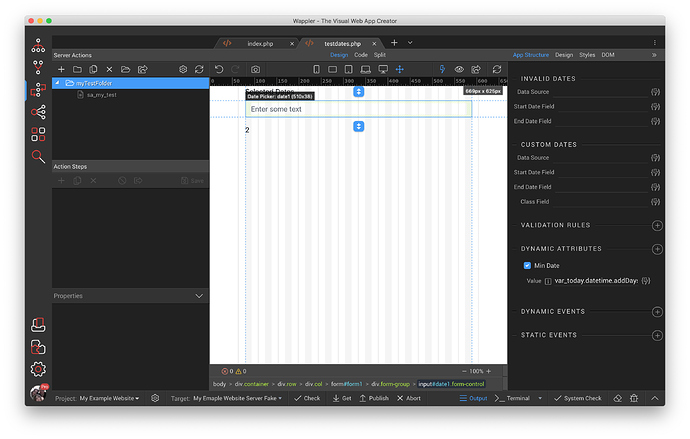Duplicate the selected server action

pyautogui.click(x=93, y=69)
